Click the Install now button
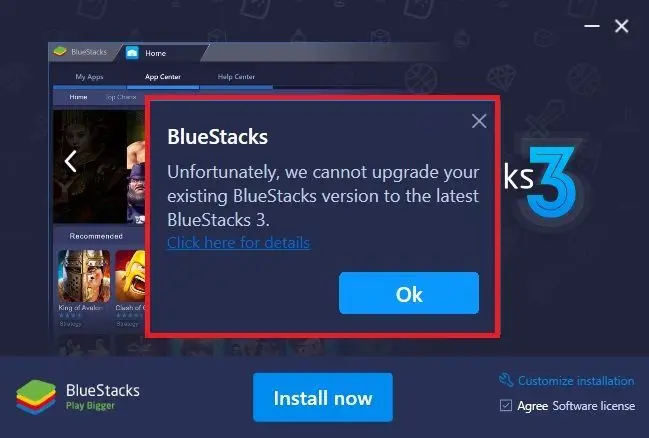 [x=323, y=397]
